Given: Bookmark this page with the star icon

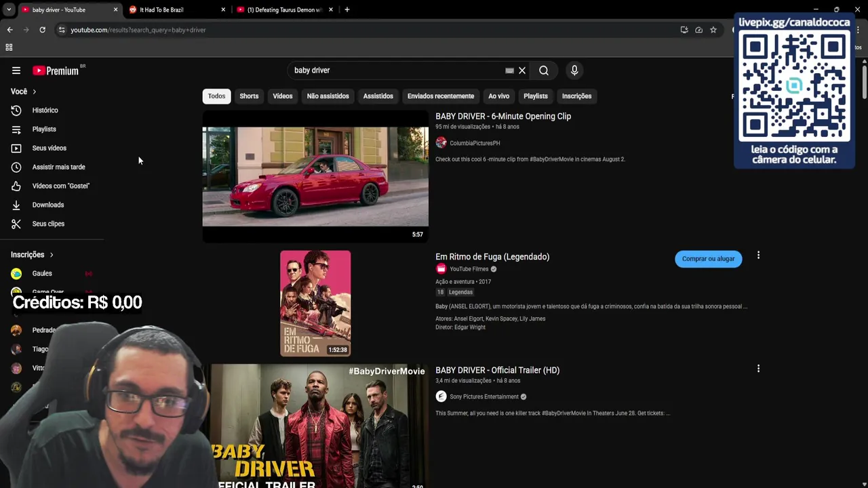Looking at the screenshot, I should pos(713,30).
